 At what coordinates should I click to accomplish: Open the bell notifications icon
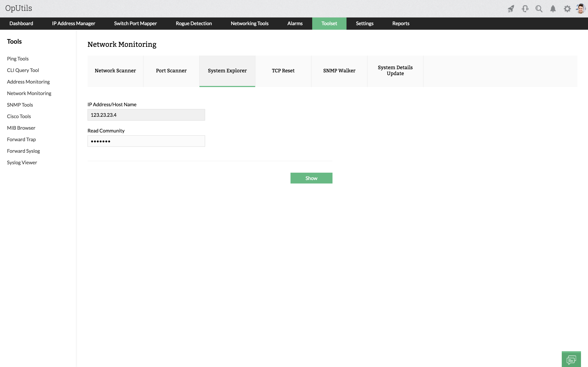coord(553,9)
